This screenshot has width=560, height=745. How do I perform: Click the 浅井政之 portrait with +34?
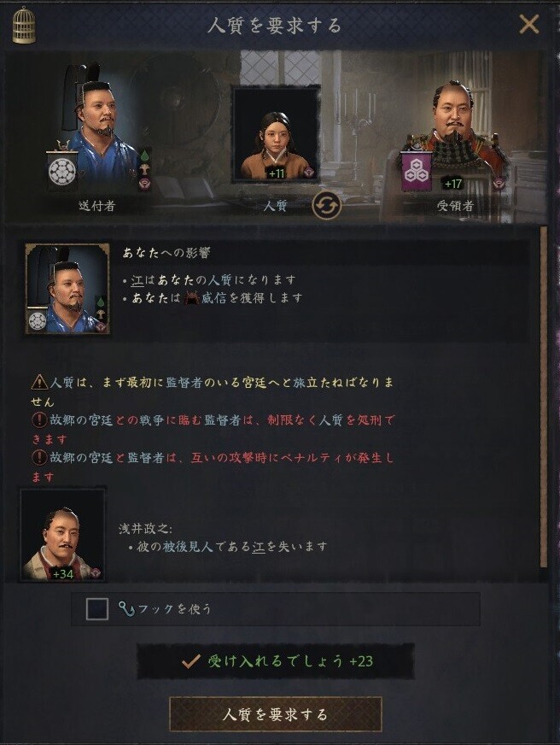tap(62, 534)
